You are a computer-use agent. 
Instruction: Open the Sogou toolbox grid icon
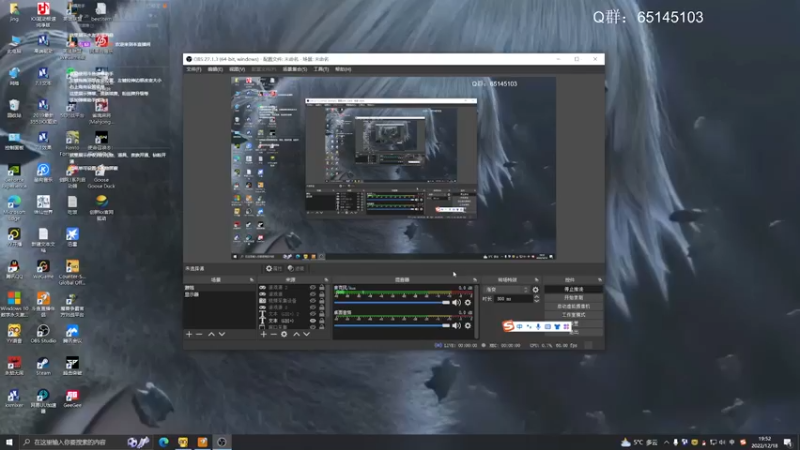(566, 327)
